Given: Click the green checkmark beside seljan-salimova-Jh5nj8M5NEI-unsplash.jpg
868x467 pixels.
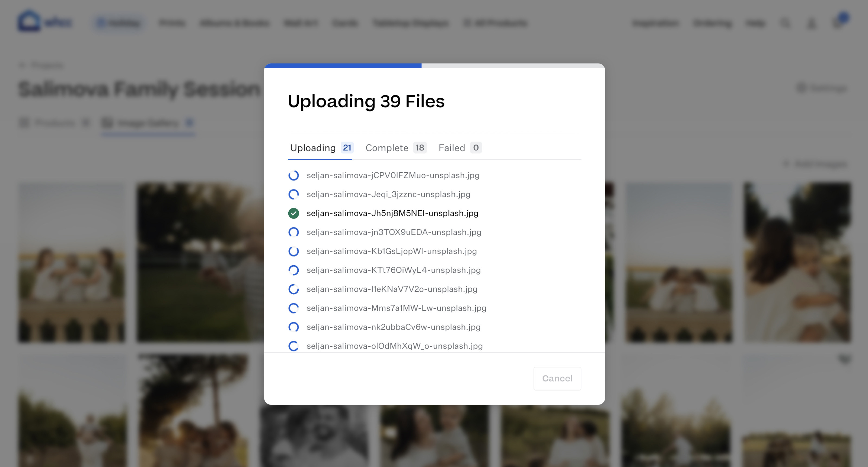Looking at the screenshot, I should (293, 213).
